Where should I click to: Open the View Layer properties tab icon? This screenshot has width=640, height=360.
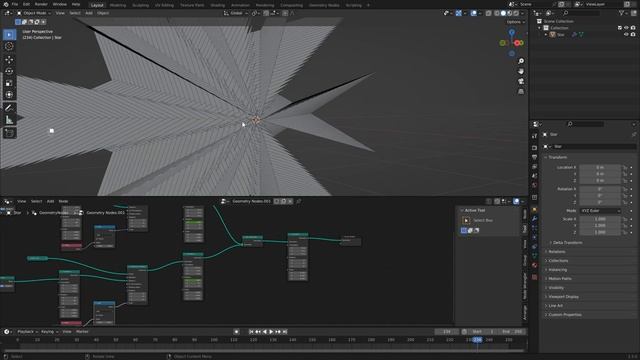(x=534, y=167)
